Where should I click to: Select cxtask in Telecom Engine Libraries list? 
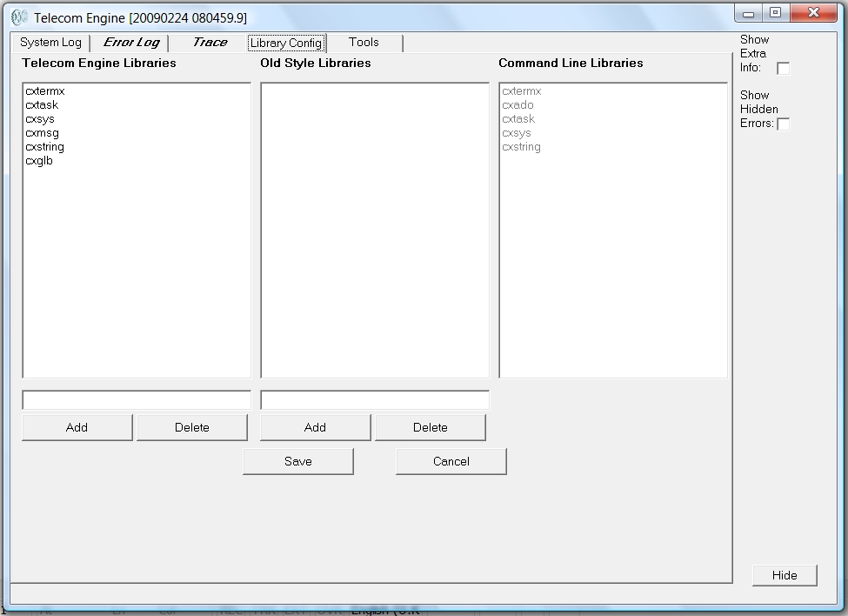click(42, 105)
